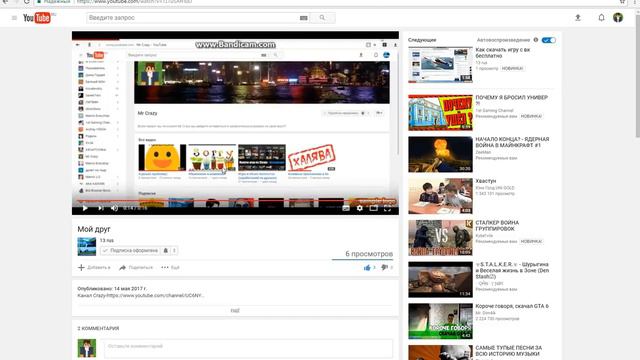Image resolution: width=640 pixels, height=360 pixels.
Task: Switch to theater mode button
Action: tap(373, 208)
